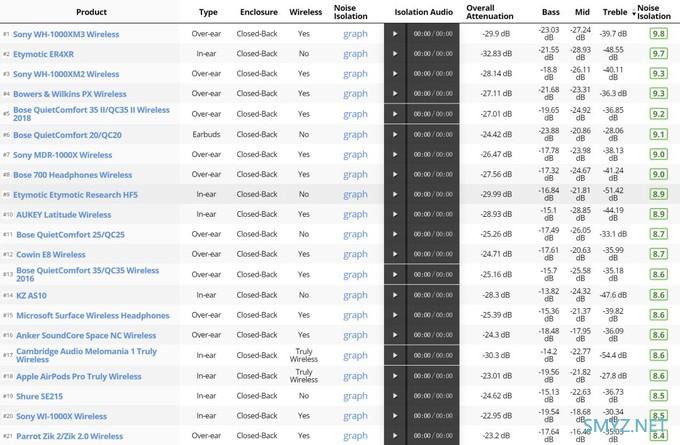This screenshot has height=445, width=680.
Task: View noise isolation graph for Bose 700 Headphones
Action: click(x=355, y=174)
